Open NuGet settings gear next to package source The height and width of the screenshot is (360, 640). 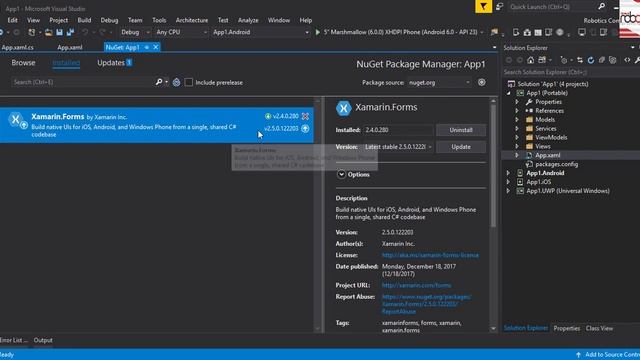[x=482, y=82]
